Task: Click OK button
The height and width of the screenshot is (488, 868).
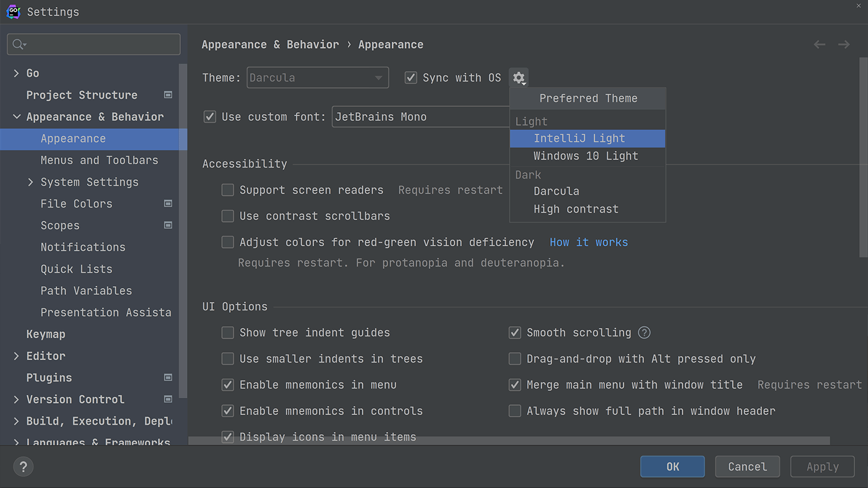Action: (672, 467)
